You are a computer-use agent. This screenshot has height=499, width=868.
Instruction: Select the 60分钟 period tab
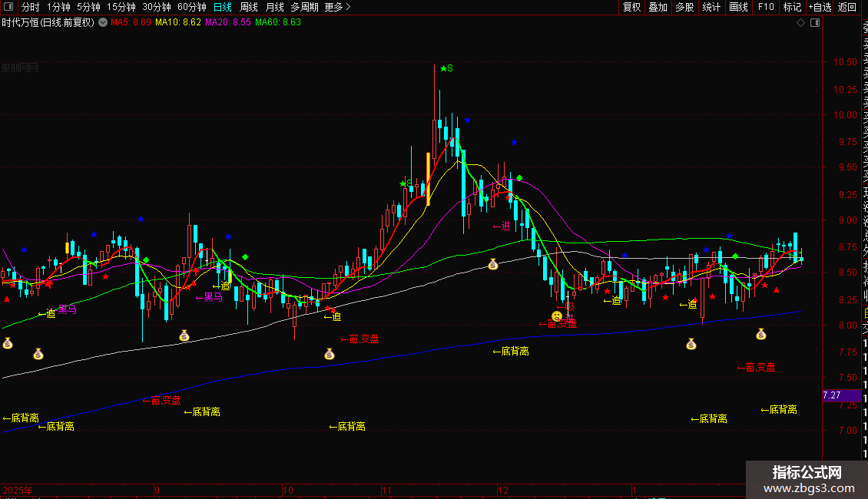[191, 7]
